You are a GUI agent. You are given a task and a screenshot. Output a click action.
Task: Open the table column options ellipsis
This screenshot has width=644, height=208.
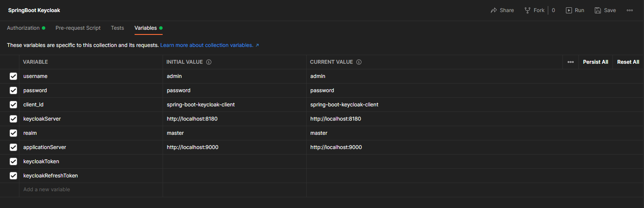tap(571, 62)
